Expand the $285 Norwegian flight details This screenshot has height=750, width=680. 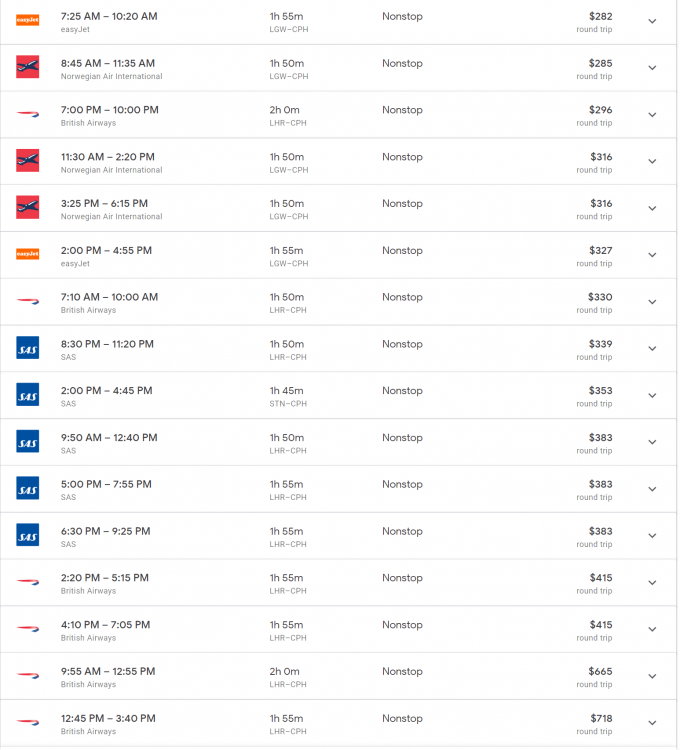point(652,68)
